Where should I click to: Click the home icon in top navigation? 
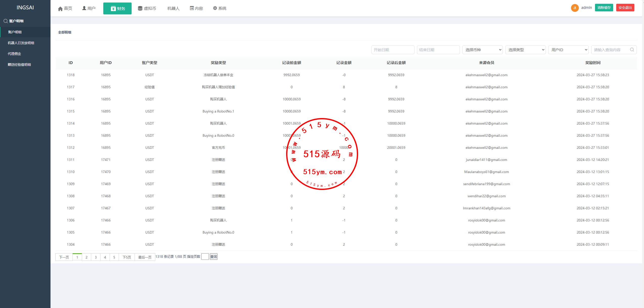point(60,9)
